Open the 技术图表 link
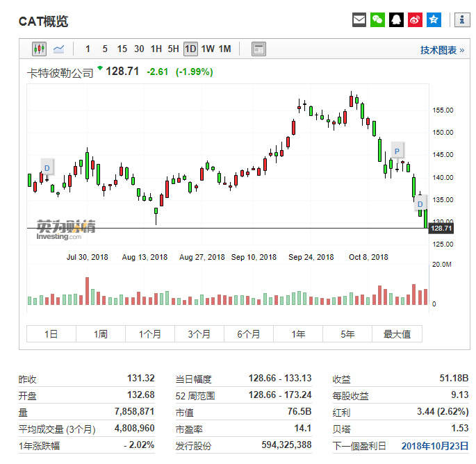476x464 pixels. pos(442,50)
